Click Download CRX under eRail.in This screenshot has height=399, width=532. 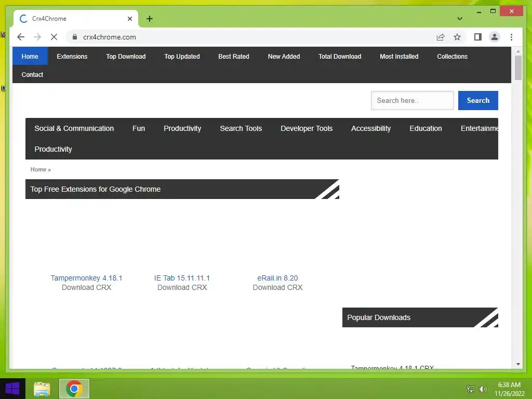click(x=277, y=287)
